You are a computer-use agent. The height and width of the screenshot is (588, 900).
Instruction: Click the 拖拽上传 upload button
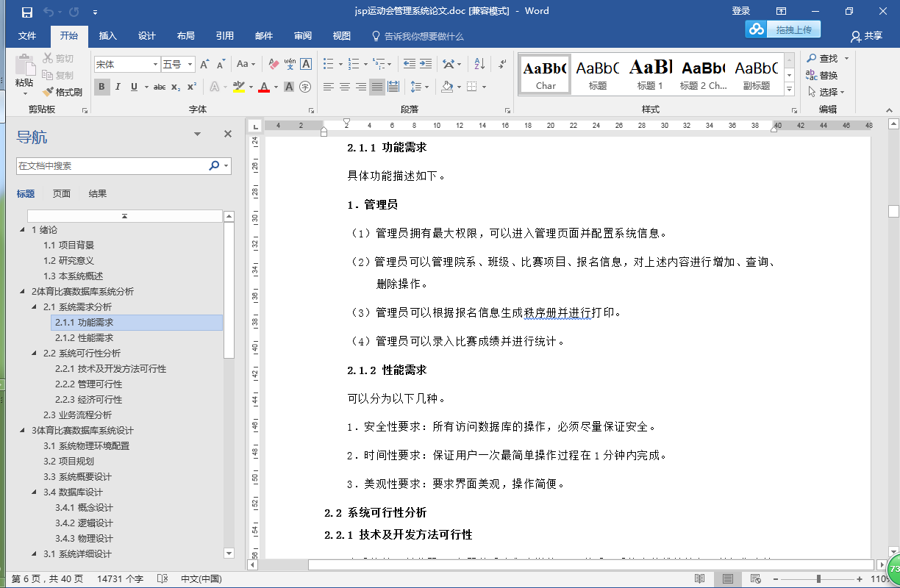(783, 29)
